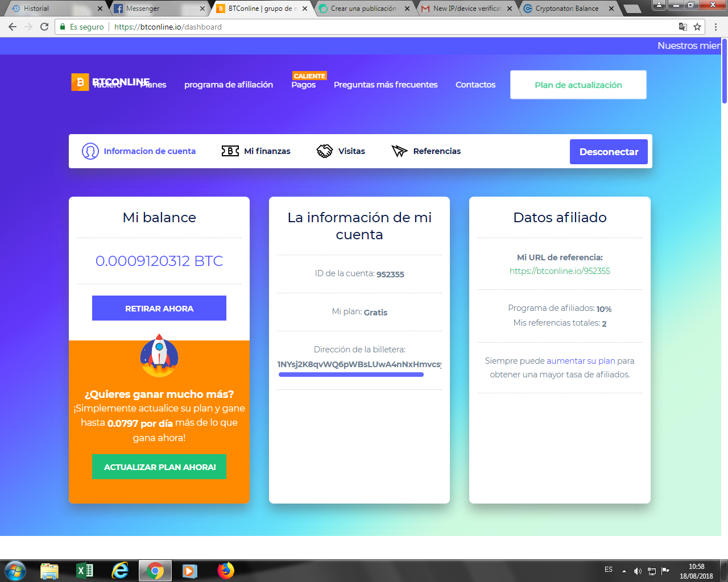Open the Windows Start menu orb
This screenshot has width=728, height=582.
pos(15,571)
